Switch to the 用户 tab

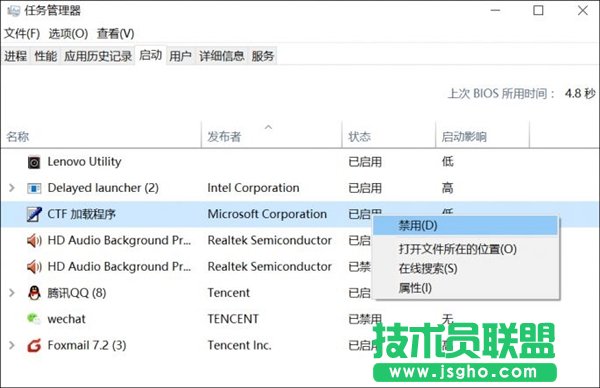pyautogui.click(x=180, y=56)
